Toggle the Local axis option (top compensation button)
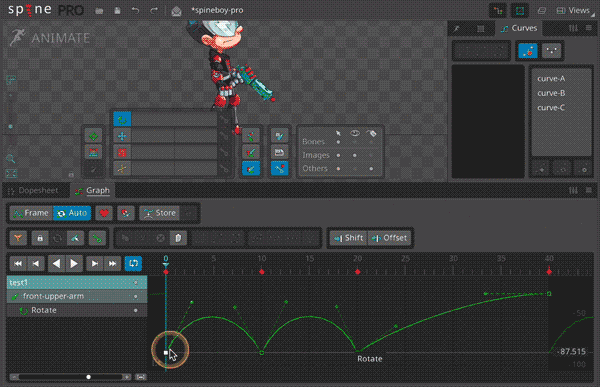This screenshot has height=387, width=600. (x=251, y=136)
